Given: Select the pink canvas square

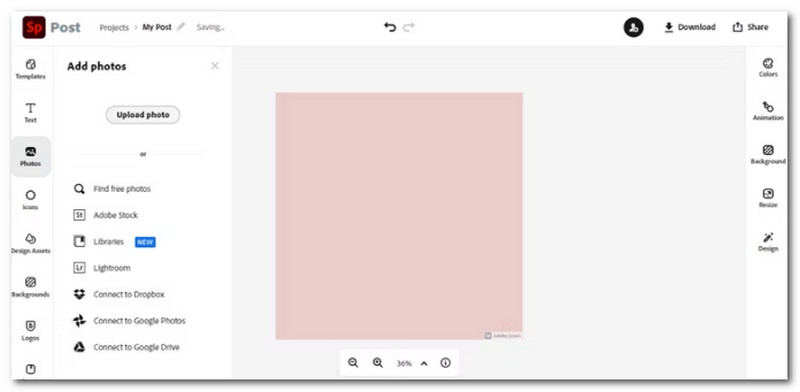Looking at the screenshot, I should [399, 215].
